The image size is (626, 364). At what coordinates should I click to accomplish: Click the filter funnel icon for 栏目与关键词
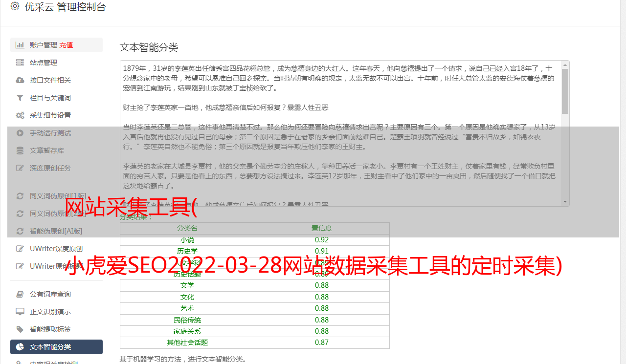pyautogui.click(x=20, y=98)
